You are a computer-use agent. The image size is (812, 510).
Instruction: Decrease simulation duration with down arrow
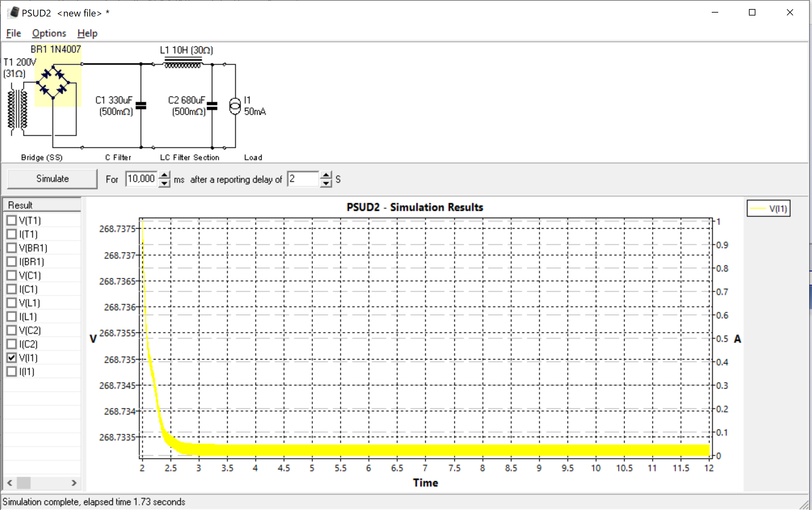164,183
